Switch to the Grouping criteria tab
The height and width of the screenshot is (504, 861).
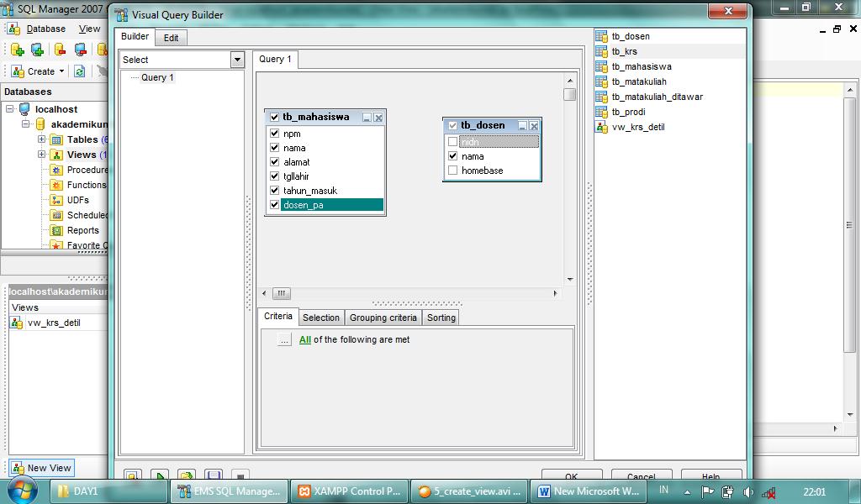click(x=383, y=318)
